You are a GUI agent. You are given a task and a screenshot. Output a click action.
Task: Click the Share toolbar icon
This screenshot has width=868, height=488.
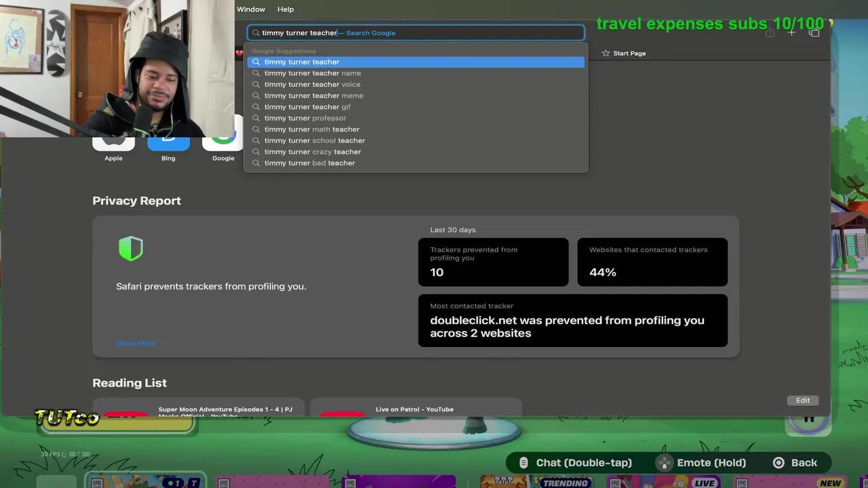coord(770,33)
